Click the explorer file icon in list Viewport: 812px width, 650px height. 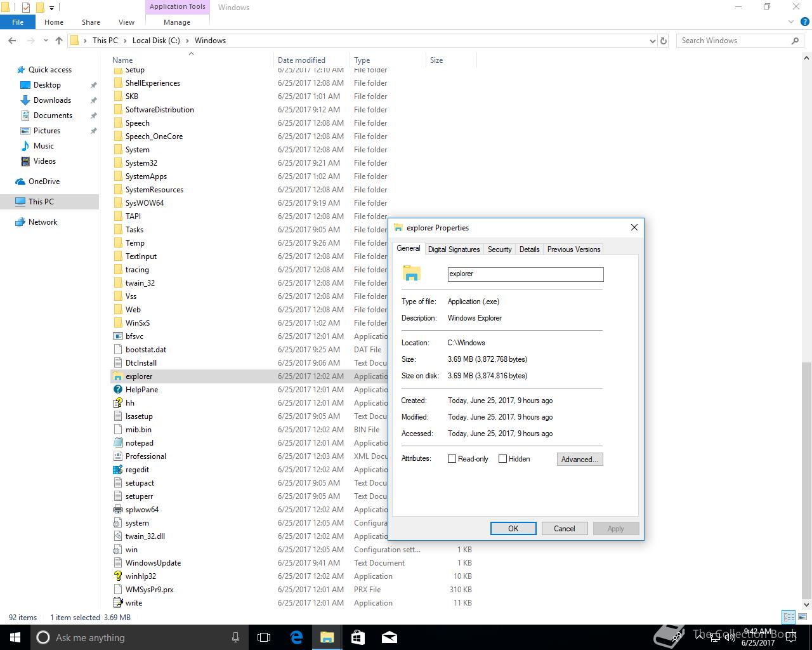[117, 376]
